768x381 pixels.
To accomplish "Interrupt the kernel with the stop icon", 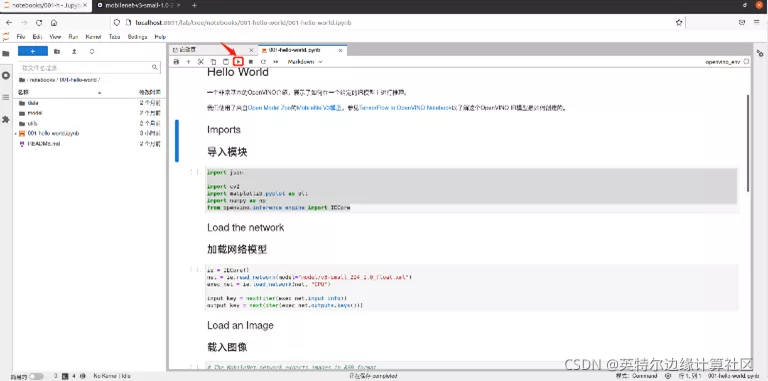I will [250, 62].
